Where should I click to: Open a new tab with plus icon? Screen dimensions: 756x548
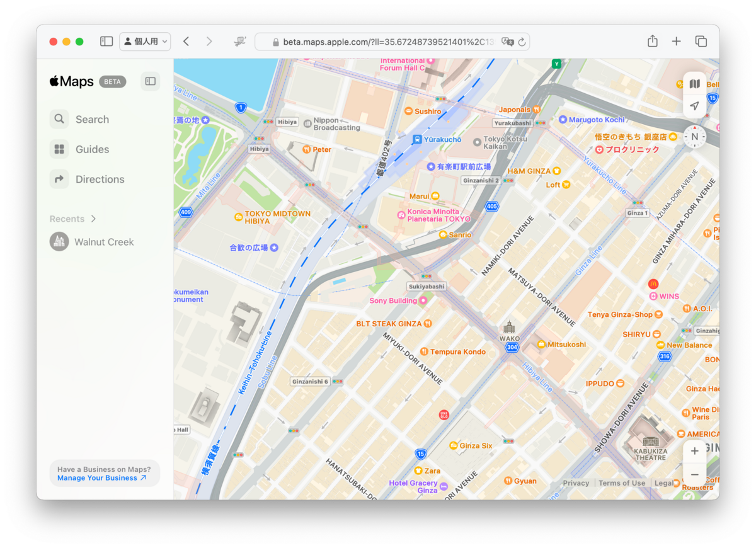coord(676,42)
